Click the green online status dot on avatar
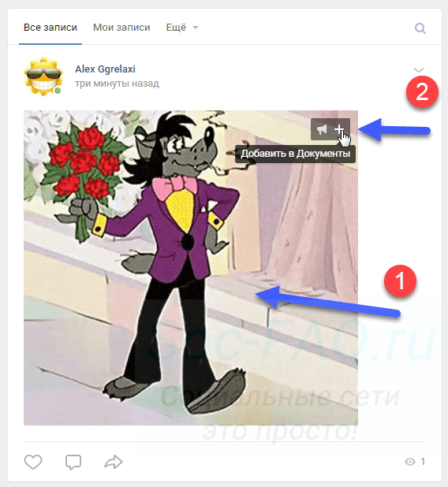Viewport: 448px width, 487px height. coord(58,91)
